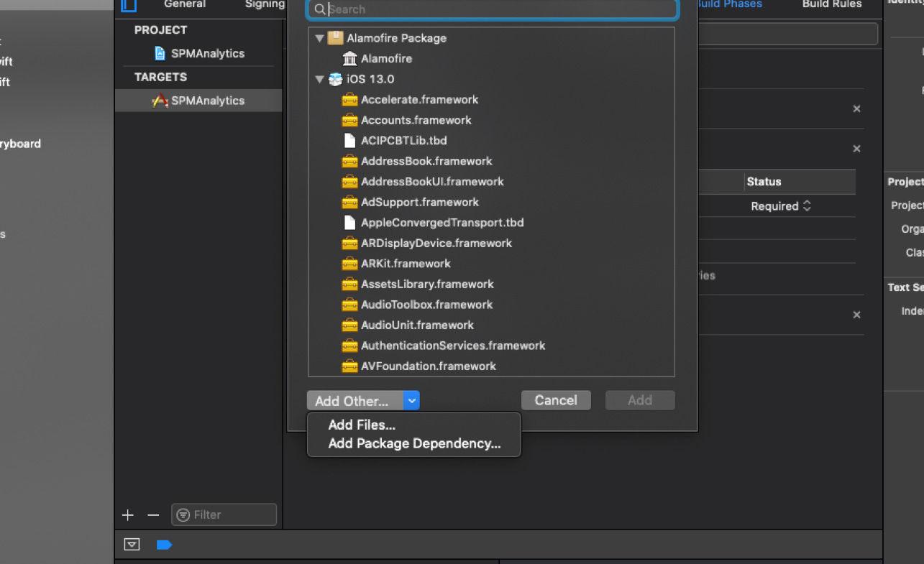The height and width of the screenshot is (564, 924).
Task: Click the framework Search field
Action: click(x=492, y=9)
